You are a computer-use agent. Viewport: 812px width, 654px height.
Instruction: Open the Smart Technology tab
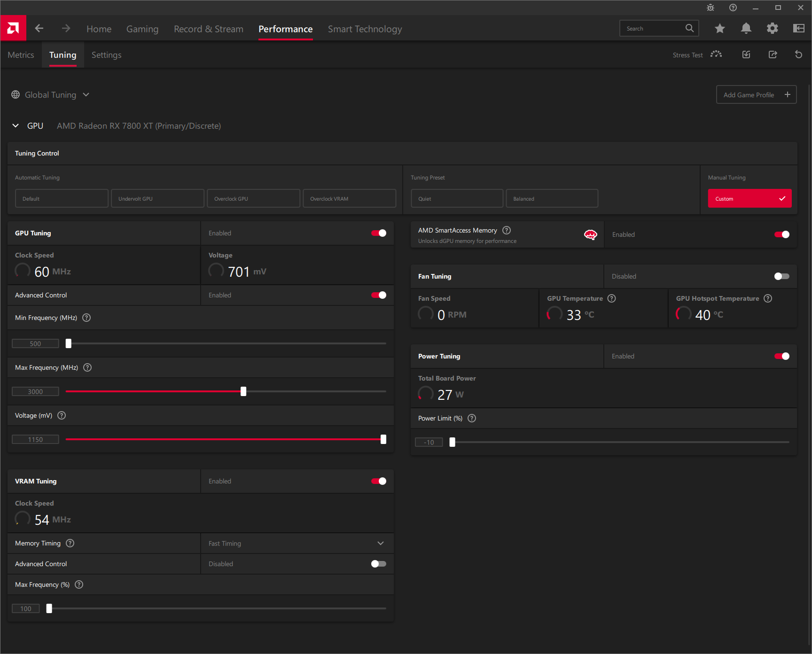pyautogui.click(x=365, y=29)
